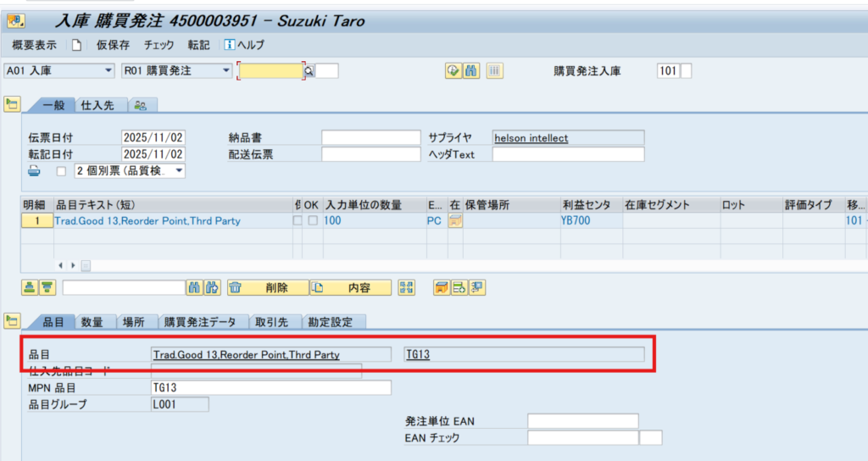
Task: Collapse the header data section toggle icon
Action: point(12,104)
